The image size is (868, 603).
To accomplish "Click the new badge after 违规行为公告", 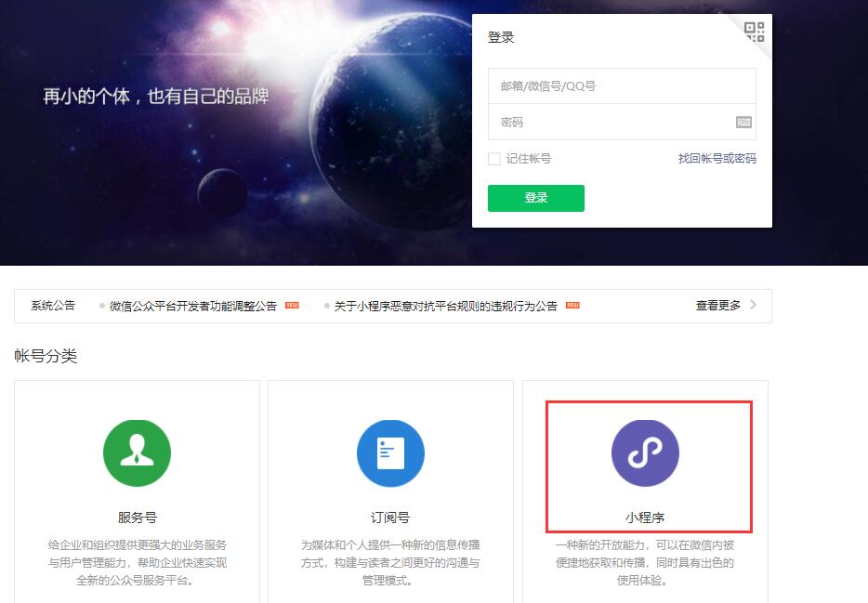I will click(x=572, y=305).
